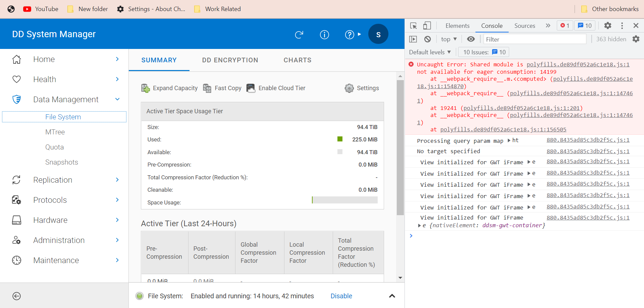Click the Protocols gear-file icon
This screenshot has height=308, width=644.
(16, 200)
